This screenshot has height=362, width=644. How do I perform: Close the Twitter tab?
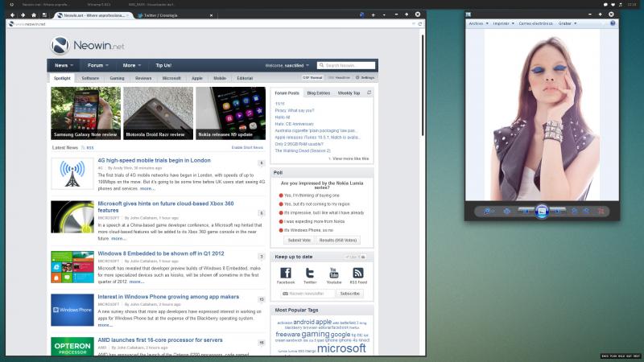[x=211, y=15]
